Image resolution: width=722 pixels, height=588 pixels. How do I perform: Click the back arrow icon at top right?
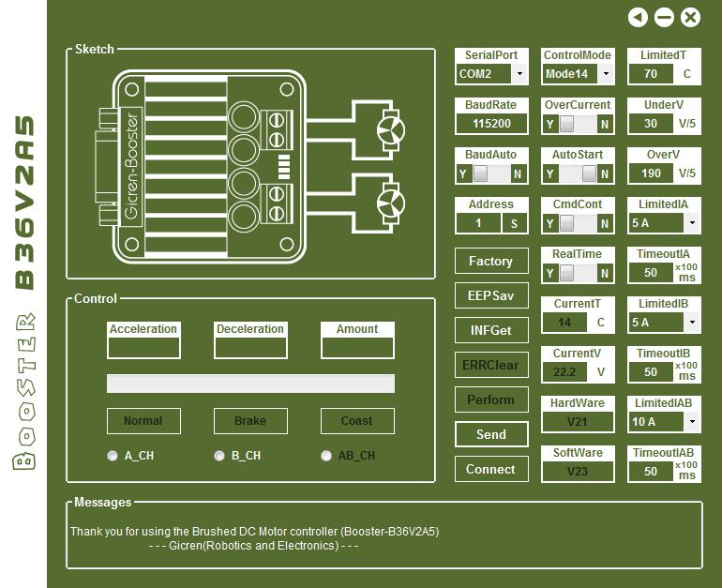pyautogui.click(x=638, y=17)
